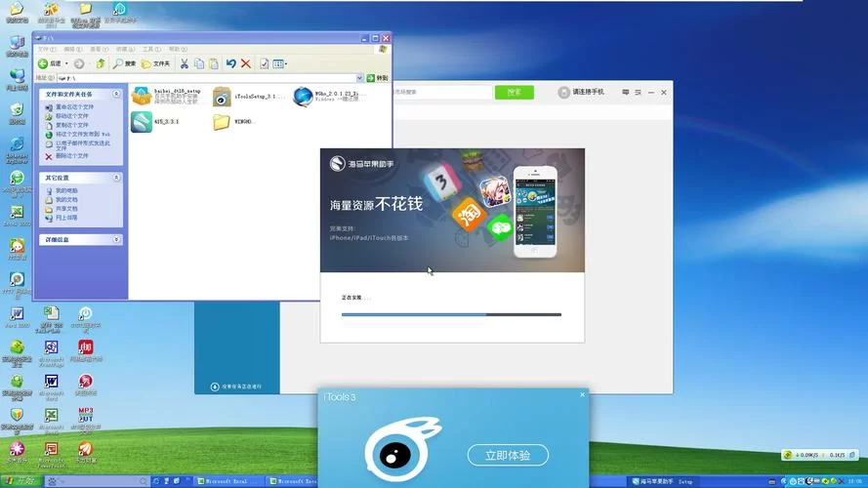Open the iToolsSetup installer file
This screenshot has height=488, width=868.
223,96
